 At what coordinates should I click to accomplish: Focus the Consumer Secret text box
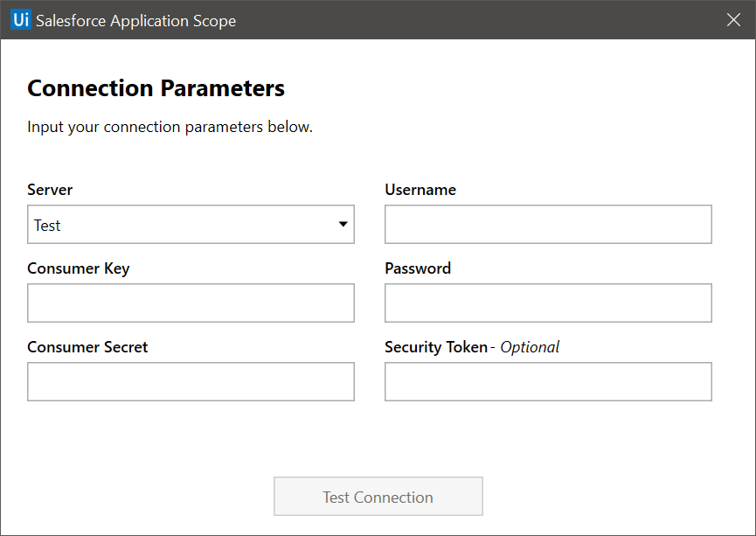(191, 381)
